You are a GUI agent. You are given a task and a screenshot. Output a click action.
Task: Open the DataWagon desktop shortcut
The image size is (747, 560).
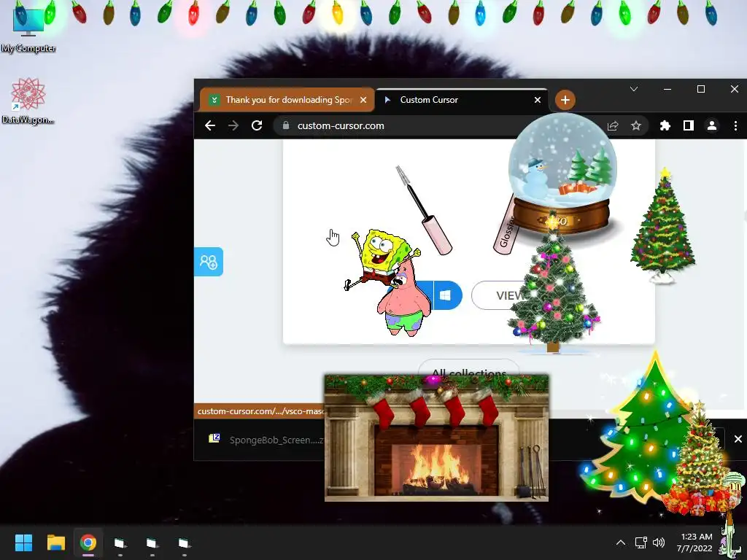click(x=28, y=101)
